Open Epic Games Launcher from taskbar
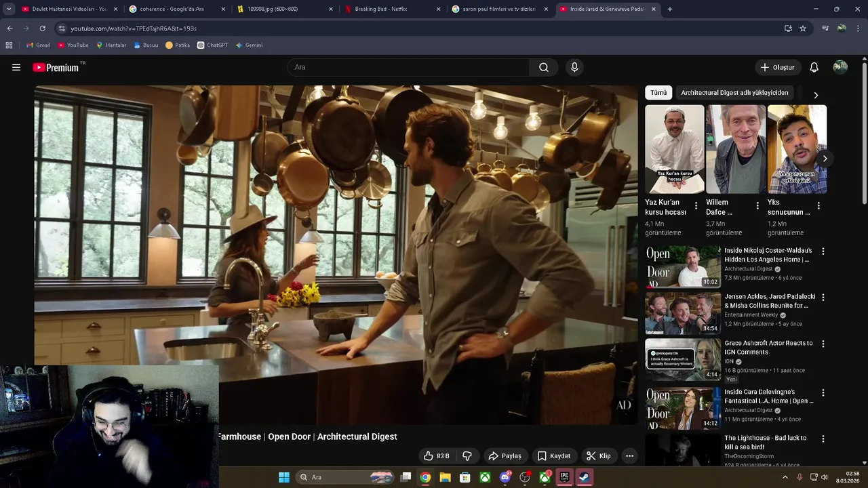This screenshot has width=868, height=488. pos(564,477)
